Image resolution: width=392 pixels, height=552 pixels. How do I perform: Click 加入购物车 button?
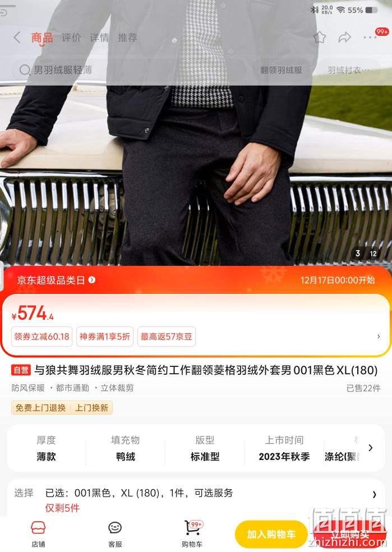pyautogui.click(x=271, y=534)
